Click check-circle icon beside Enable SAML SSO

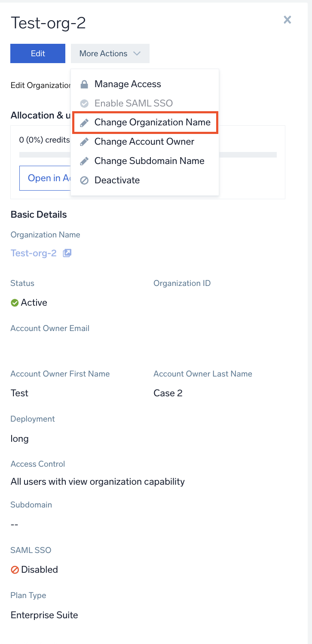85,103
